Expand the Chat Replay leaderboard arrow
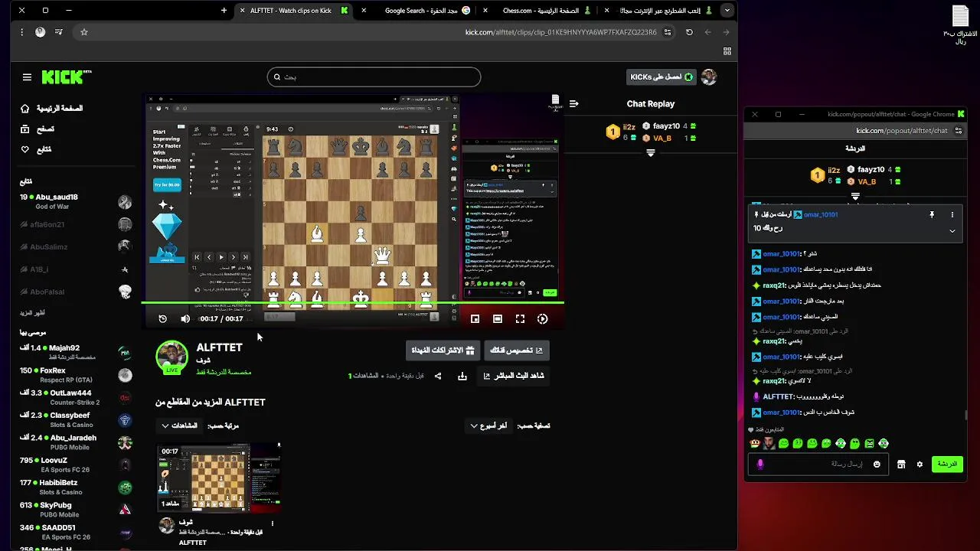 click(x=651, y=153)
